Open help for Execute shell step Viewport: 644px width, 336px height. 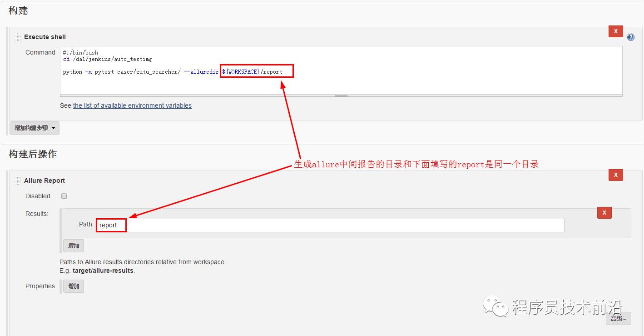click(631, 37)
